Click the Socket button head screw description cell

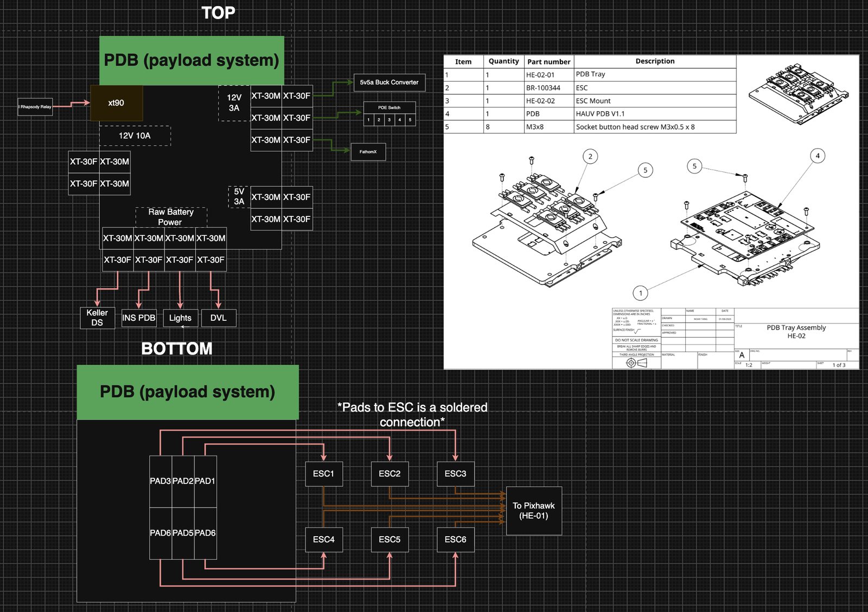point(655,127)
